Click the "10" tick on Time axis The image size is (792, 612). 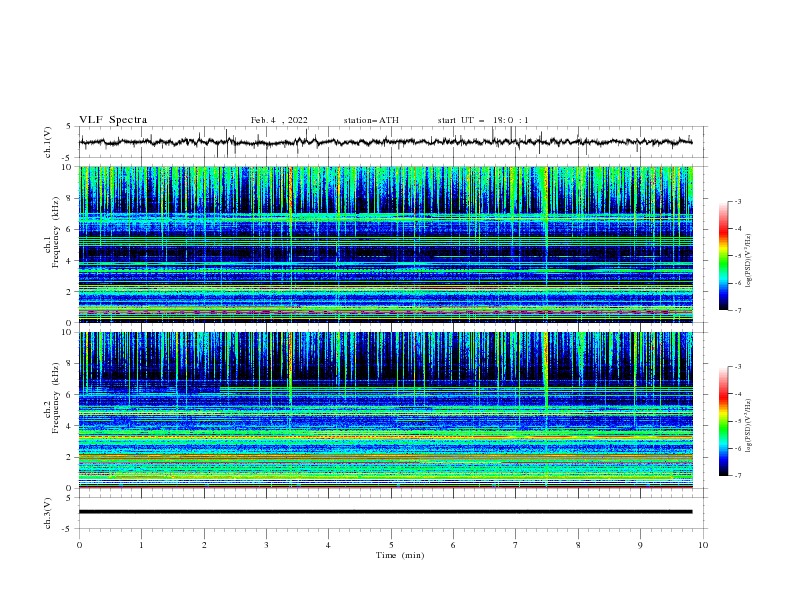(x=703, y=545)
